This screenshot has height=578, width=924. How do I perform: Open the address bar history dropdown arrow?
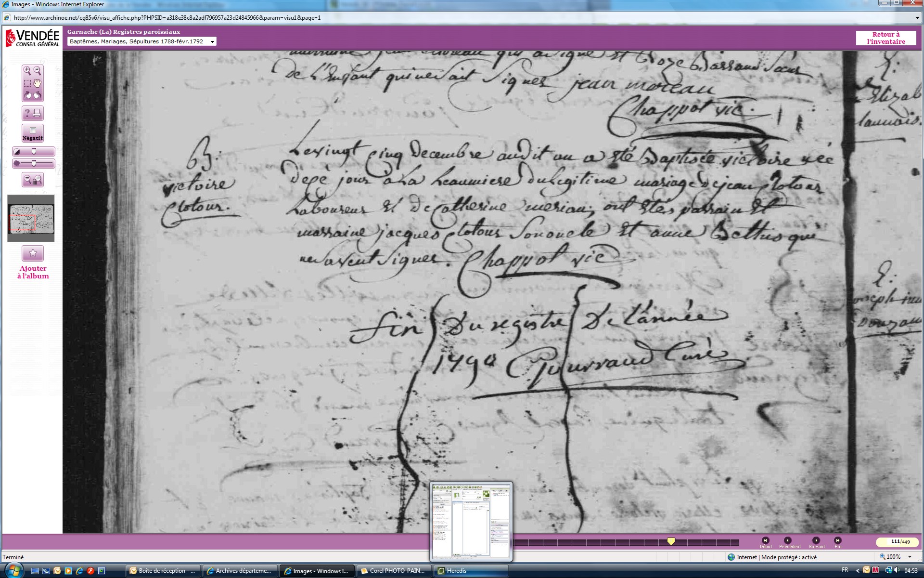pos(917,18)
